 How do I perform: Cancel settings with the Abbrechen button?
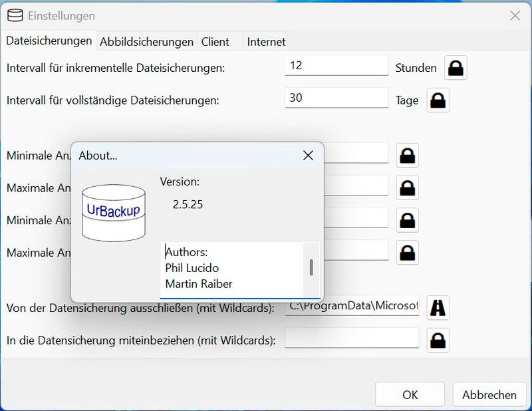click(489, 394)
